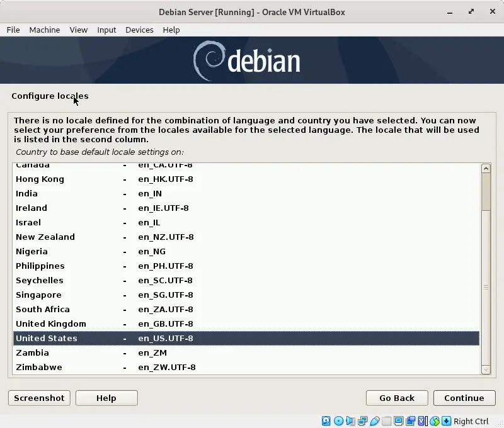Open the Input menu

(106, 30)
